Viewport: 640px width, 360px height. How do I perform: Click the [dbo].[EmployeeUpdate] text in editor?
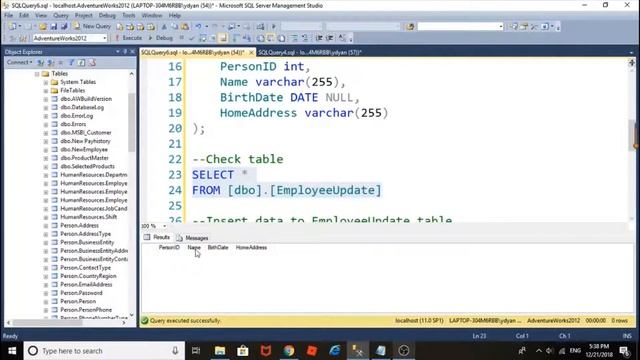(x=304, y=190)
